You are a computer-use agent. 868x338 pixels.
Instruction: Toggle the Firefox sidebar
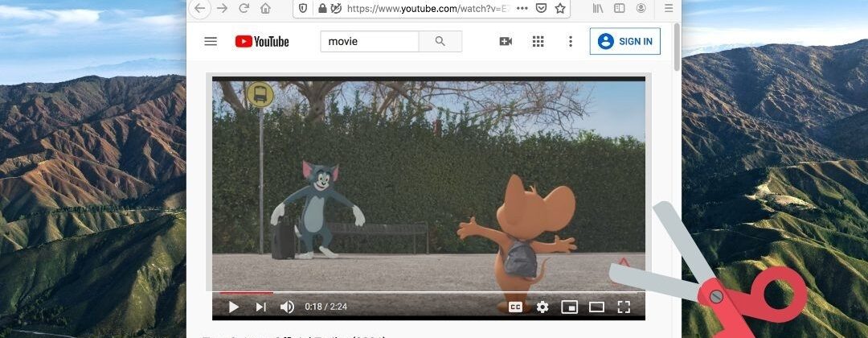(620, 8)
